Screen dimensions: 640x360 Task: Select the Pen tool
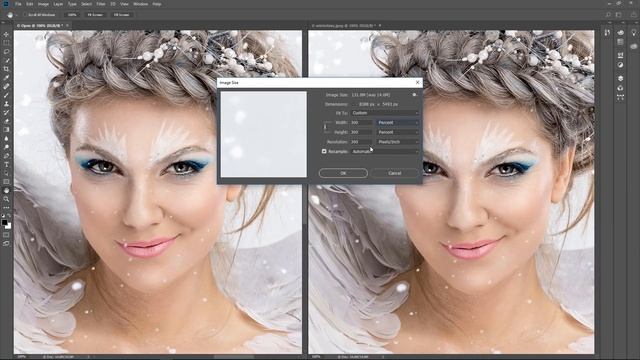tap(6, 156)
